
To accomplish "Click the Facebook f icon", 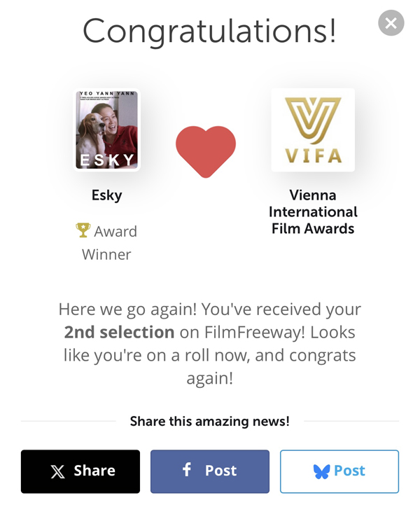I will click(187, 470).
